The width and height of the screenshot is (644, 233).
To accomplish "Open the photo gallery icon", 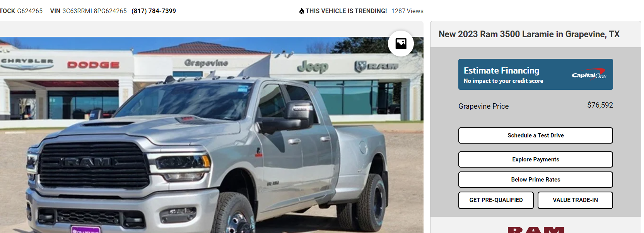I will [x=401, y=43].
